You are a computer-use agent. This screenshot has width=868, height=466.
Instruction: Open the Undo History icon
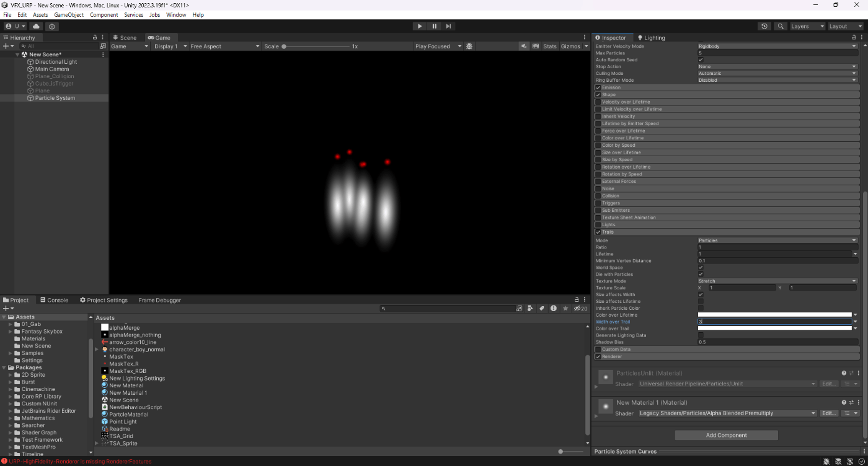tap(764, 27)
